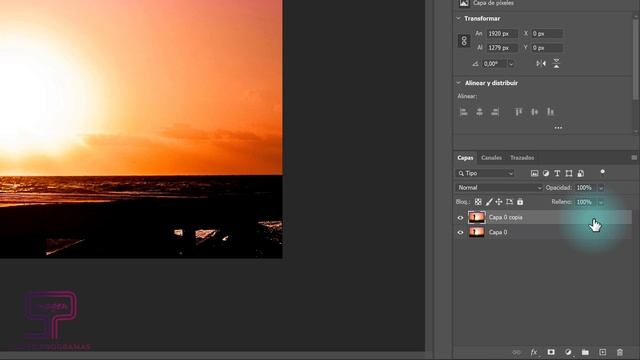Click the sunset image on canvas
The width and height of the screenshot is (640, 360).
pyautogui.click(x=141, y=129)
